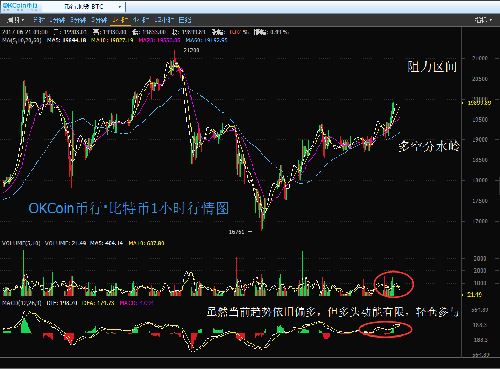Expand the period dropdown at toolbar left
Screen dimensions: 500x369
15,20
